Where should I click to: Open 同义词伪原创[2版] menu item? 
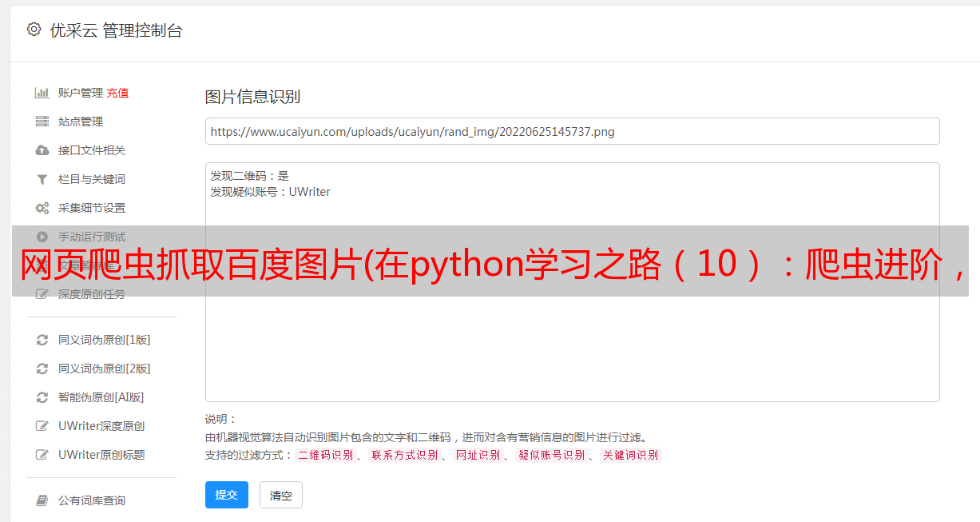[x=105, y=369]
